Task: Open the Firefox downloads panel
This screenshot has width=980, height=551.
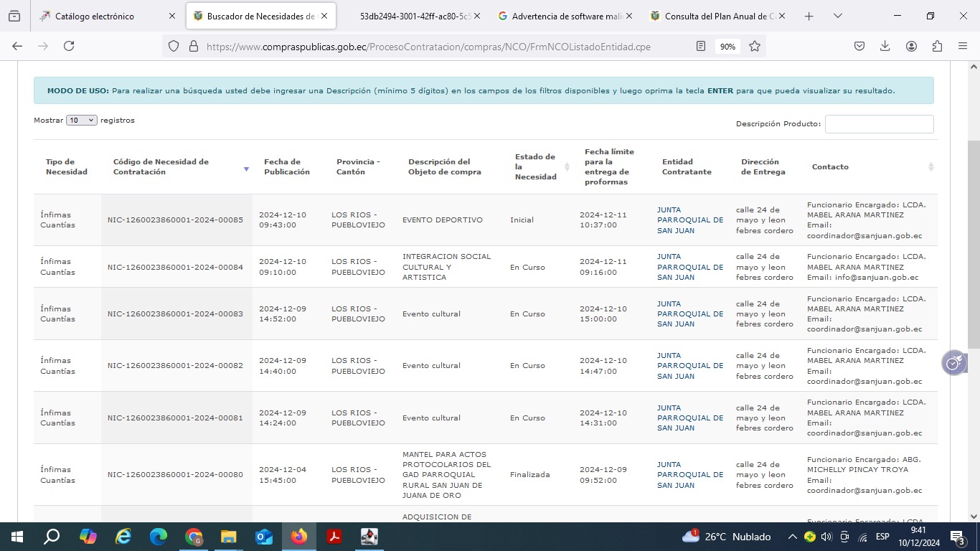Action: (x=885, y=46)
